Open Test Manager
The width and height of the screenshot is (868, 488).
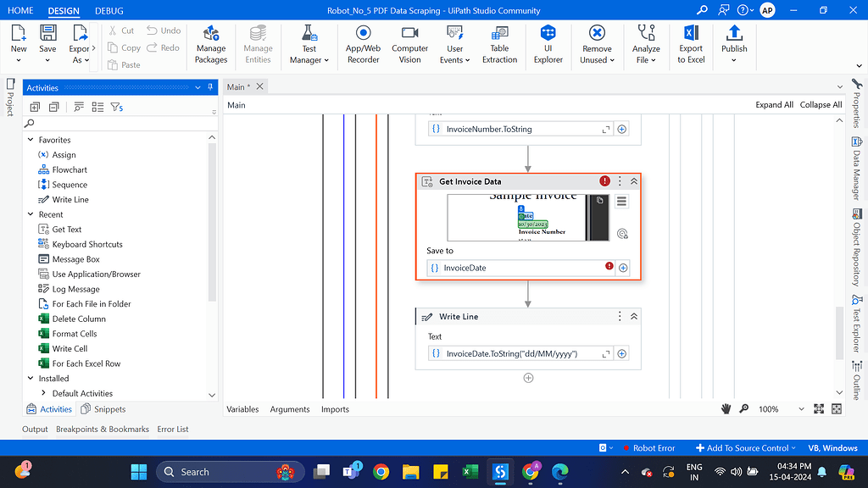(309, 44)
